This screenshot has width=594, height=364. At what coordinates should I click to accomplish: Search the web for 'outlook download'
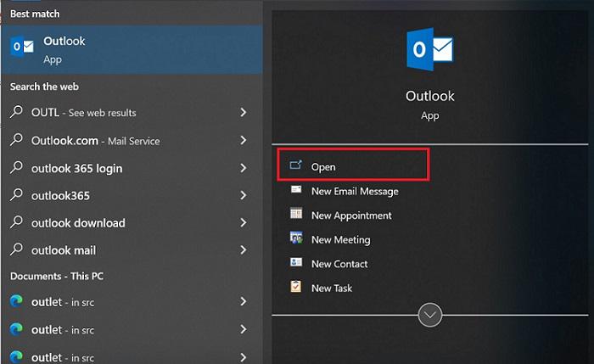click(x=78, y=222)
